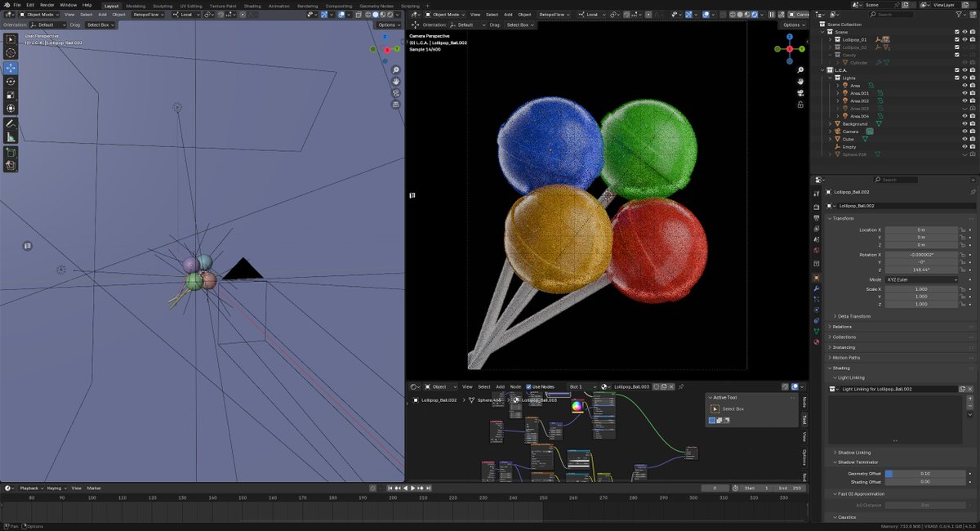Toggle the L.C.A. collection checkbox
Viewport: 980px width, 531px height.
point(957,70)
